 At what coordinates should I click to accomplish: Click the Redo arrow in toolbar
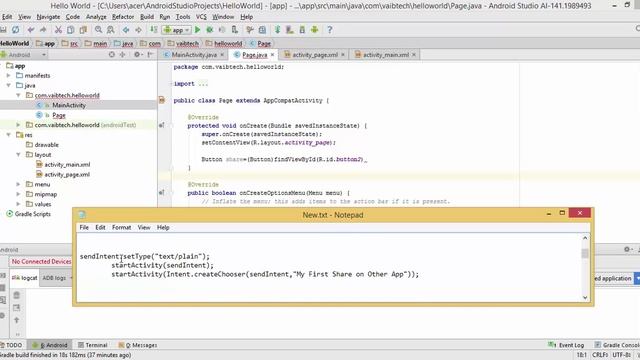(43, 30)
